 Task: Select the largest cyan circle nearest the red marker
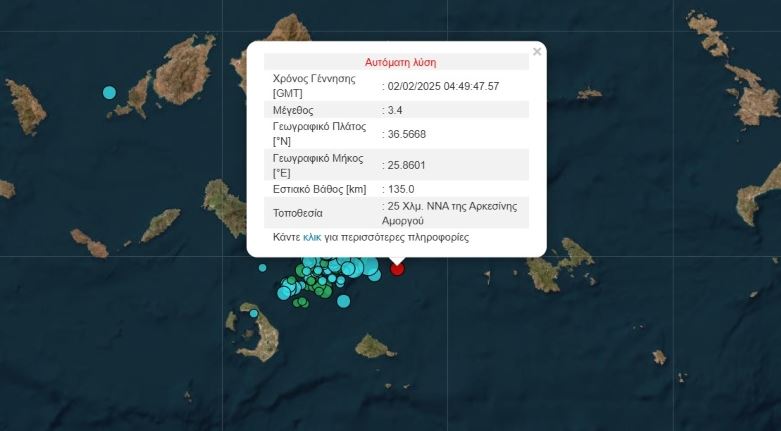coord(371,268)
